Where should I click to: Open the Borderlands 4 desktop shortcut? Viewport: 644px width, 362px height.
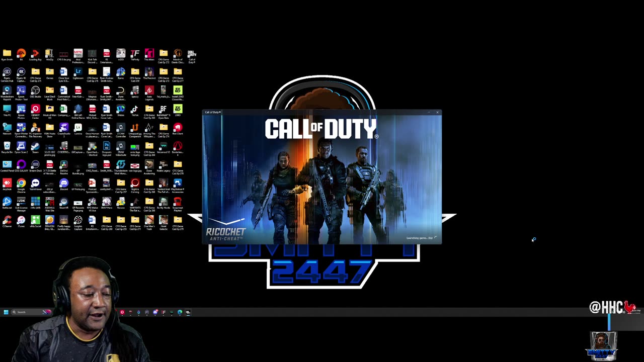[x=178, y=149]
